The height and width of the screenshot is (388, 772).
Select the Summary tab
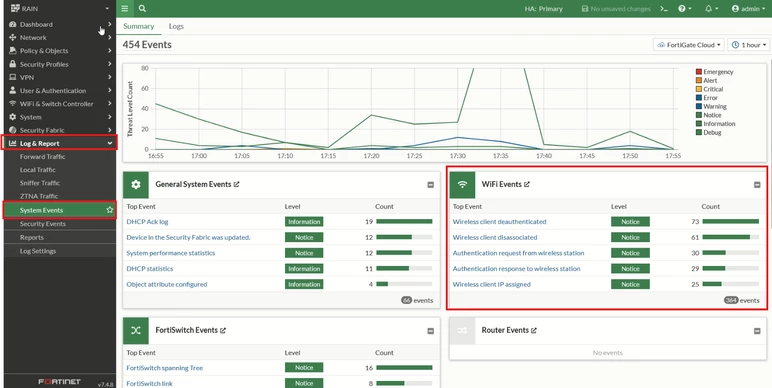click(138, 26)
